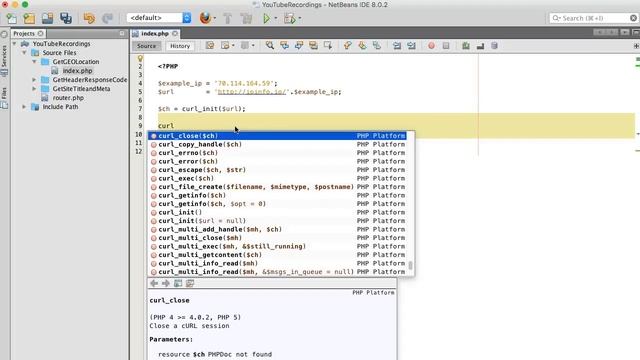Expand the GetHeaderResponseCode folder
Image resolution: width=640 pixels, height=360 pixels.
(x=34, y=80)
